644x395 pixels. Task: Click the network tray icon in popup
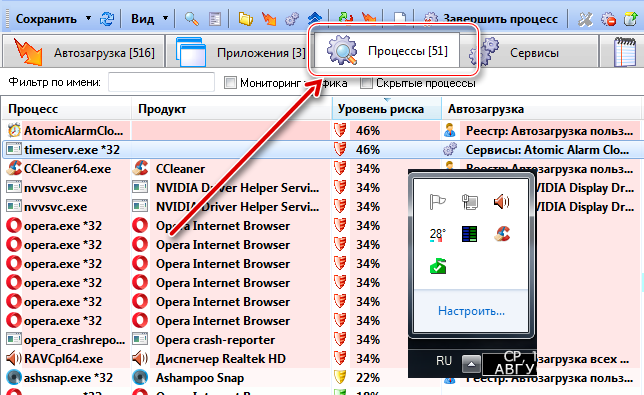pos(469,202)
